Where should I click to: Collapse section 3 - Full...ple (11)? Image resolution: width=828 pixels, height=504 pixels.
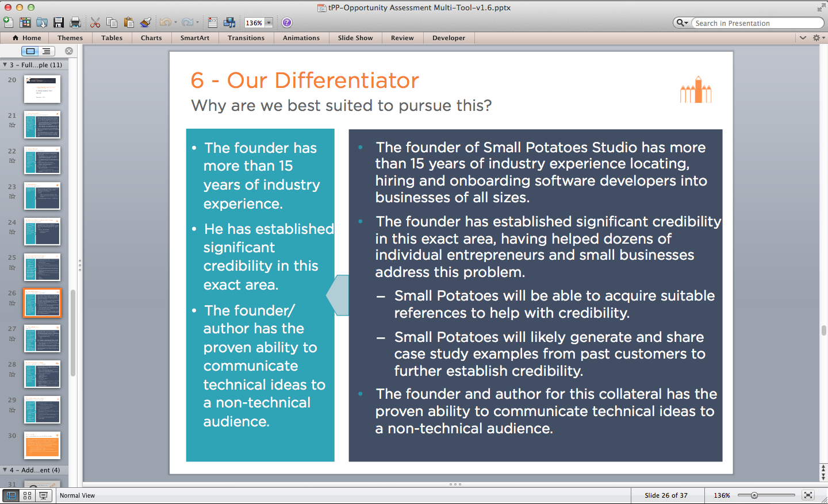pyautogui.click(x=5, y=65)
